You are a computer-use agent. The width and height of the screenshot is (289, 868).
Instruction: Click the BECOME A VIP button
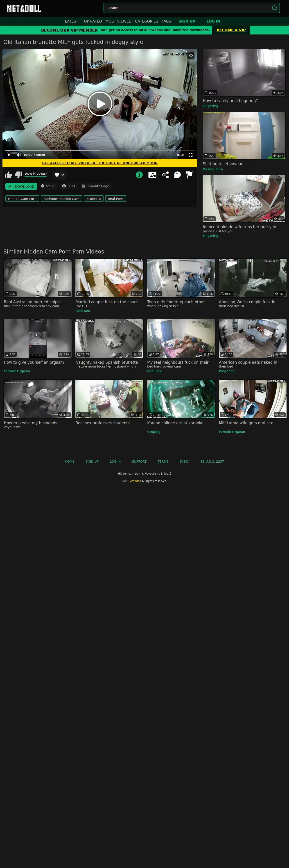pyautogui.click(x=231, y=30)
